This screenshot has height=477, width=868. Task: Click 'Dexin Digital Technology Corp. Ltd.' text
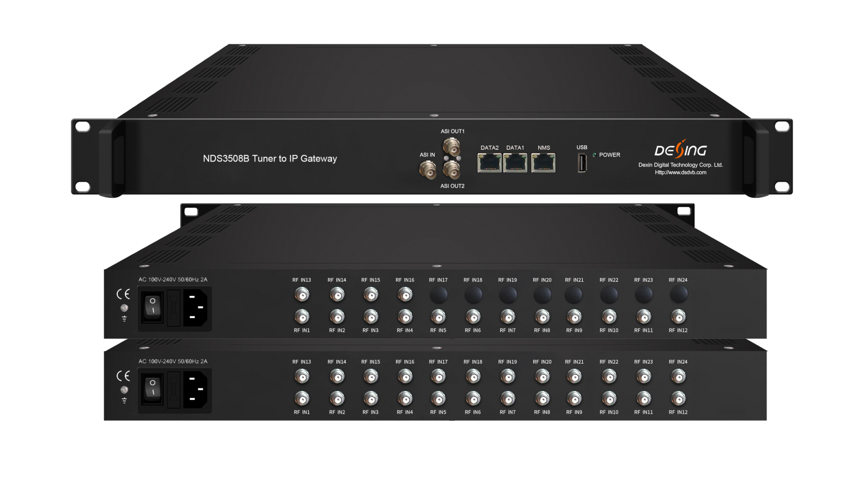[x=681, y=165]
